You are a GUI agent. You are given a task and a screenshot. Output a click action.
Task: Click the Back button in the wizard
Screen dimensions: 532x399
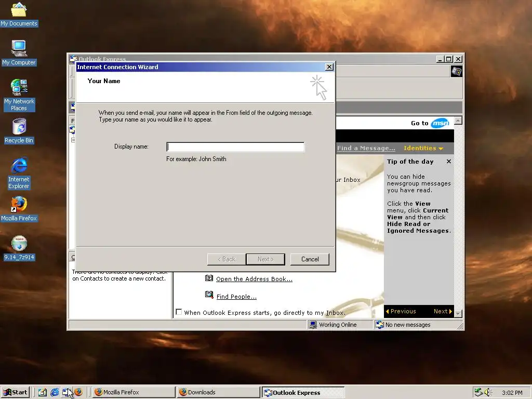click(227, 259)
